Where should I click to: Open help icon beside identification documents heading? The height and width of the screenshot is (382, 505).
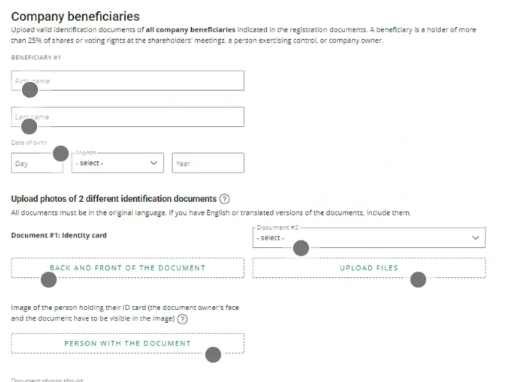click(x=224, y=199)
